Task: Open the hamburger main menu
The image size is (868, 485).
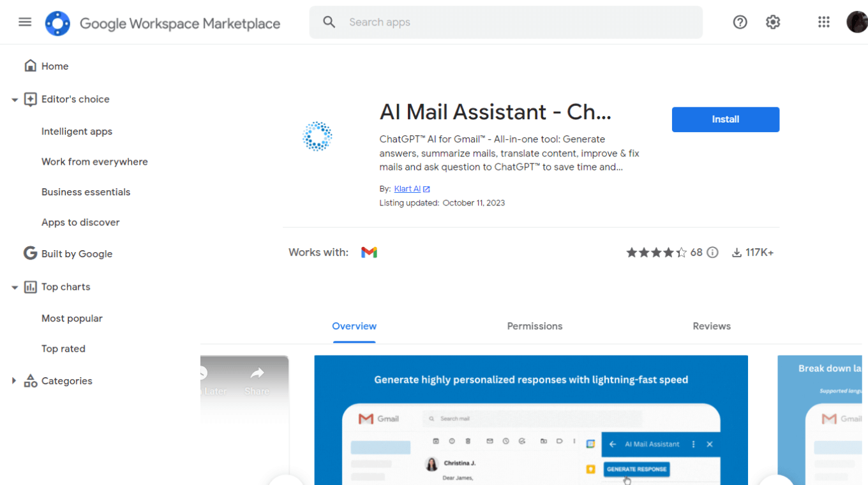Action: click(25, 22)
